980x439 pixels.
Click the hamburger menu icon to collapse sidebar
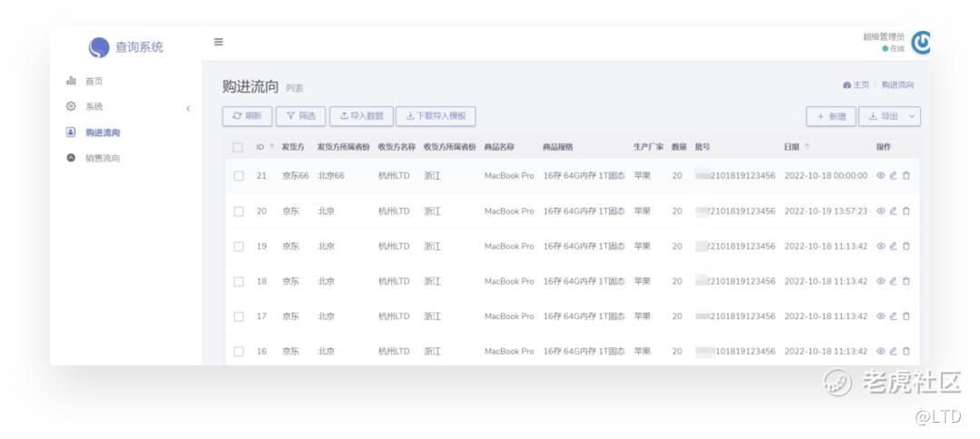click(x=218, y=42)
